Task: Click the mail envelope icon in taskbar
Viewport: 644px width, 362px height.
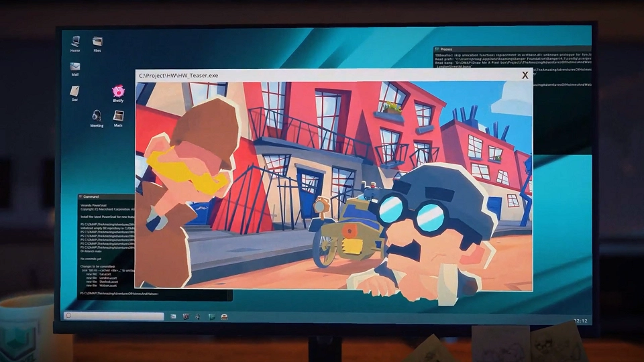Action: [x=173, y=316]
